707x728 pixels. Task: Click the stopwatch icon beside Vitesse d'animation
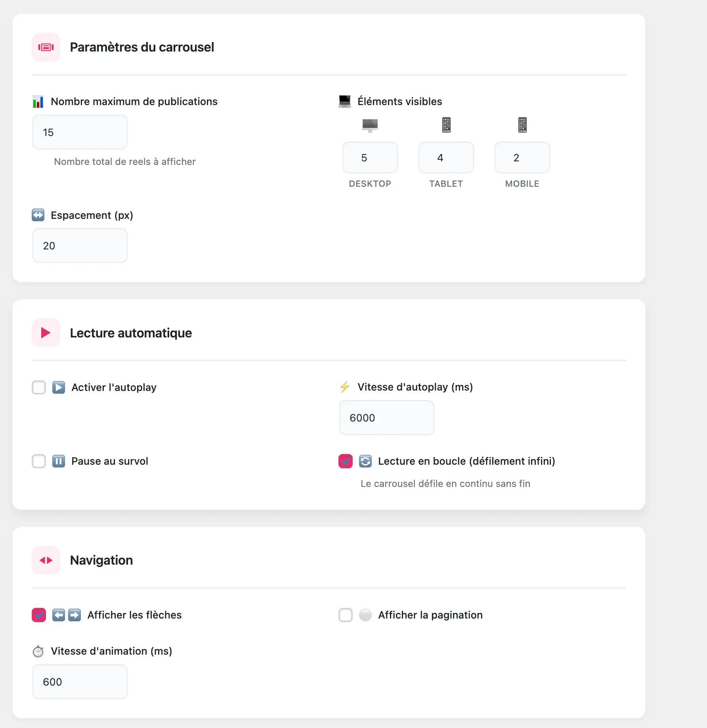pyautogui.click(x=38, y=651)
